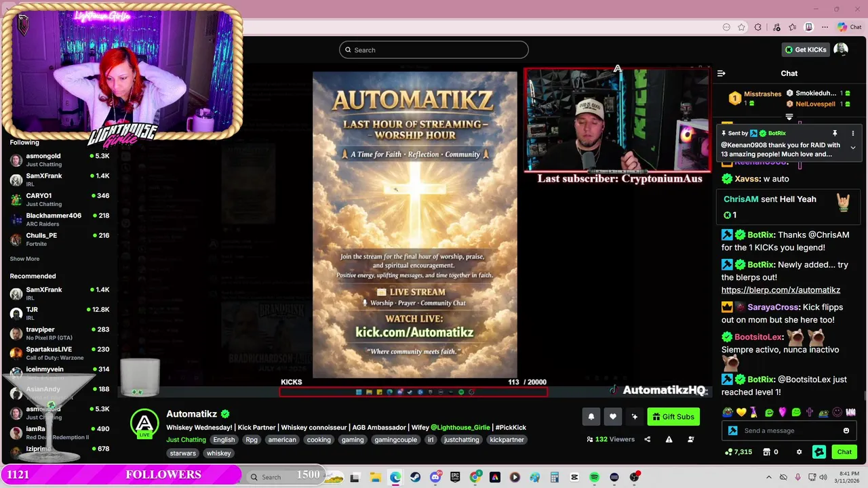This screenshot has width=868, height=488.
Task: Open browser Copilot Chat button
Action: [849, 27]
